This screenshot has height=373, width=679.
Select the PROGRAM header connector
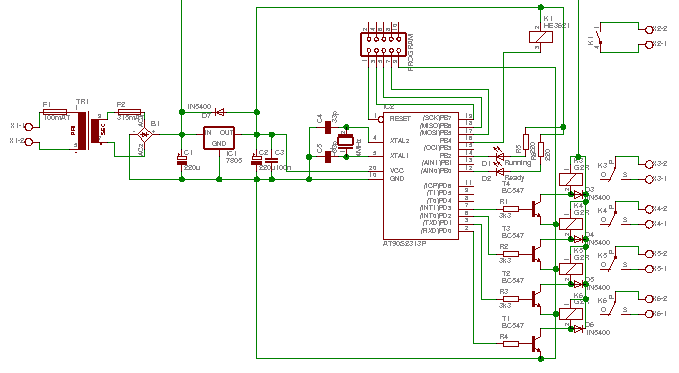click(383, 45)
